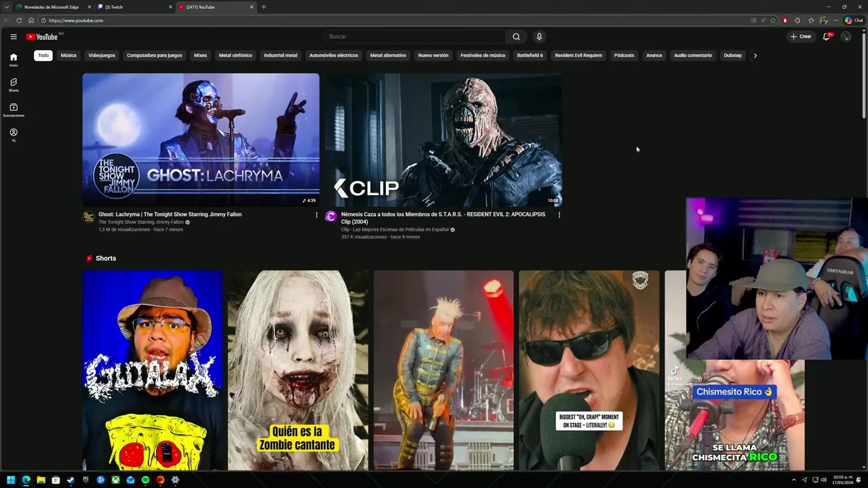Open The Tonight Show Starring Jimmy Fallon channel
Viewport: 868px width, 488px height.
(x=141, y=222)
